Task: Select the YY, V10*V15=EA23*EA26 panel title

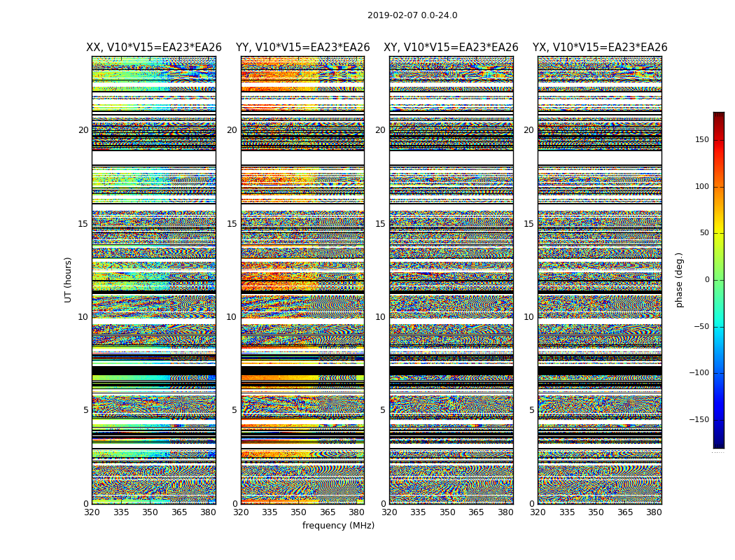Action: (x=303, y=48)
